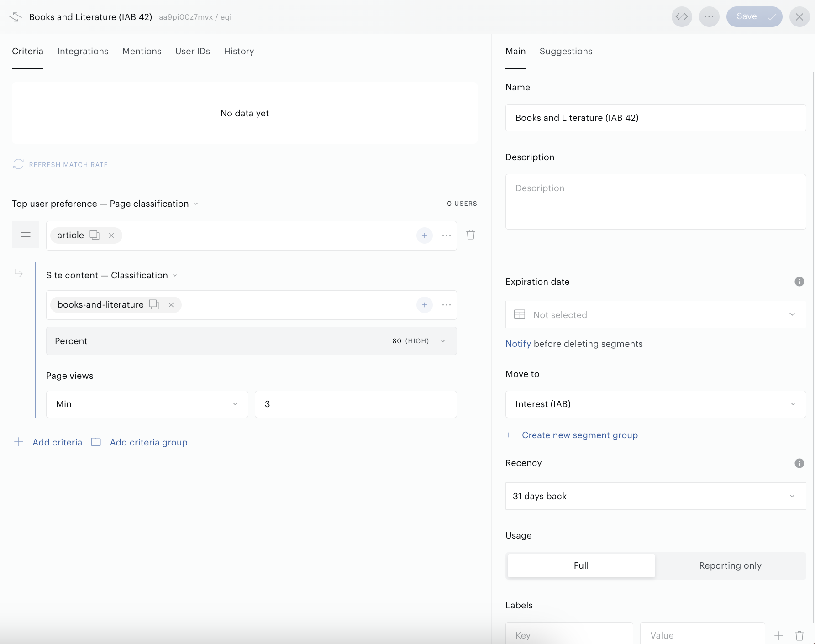The image size is (815, 644).
Task: Open the code view icon
Action: click(682, 17)
